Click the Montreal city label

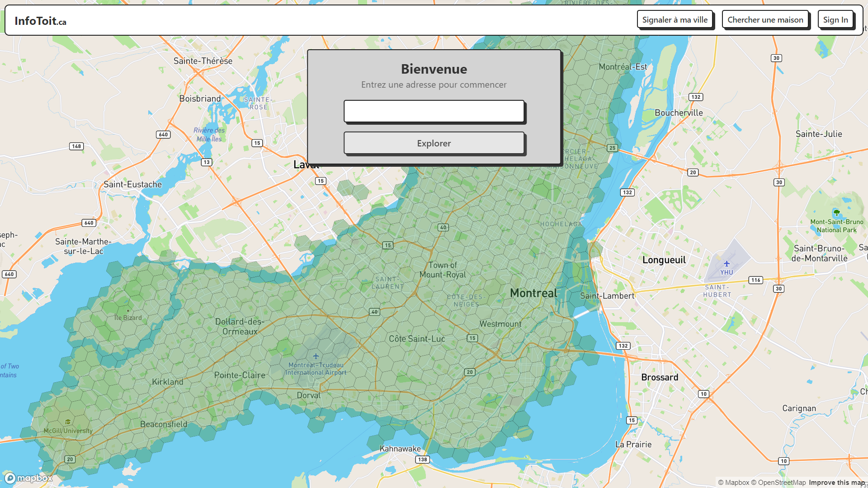click(x=533, y=293)
